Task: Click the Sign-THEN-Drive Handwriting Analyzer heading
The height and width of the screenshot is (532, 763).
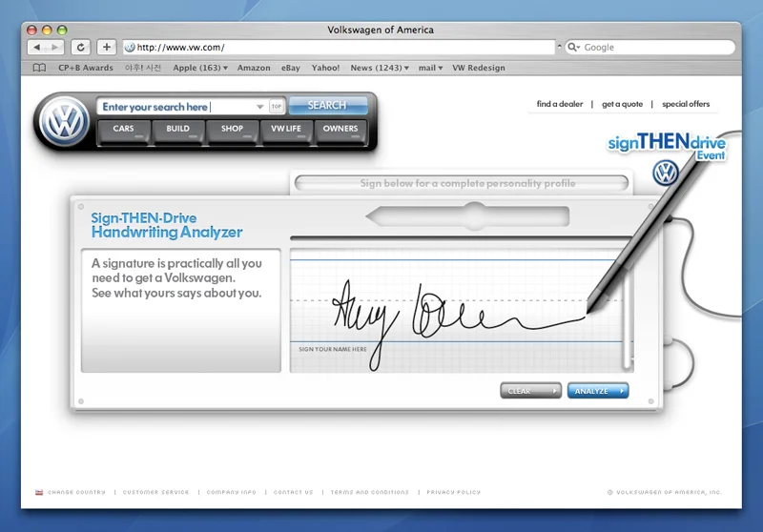Action: pyautogui.click(x=166, y=225)
